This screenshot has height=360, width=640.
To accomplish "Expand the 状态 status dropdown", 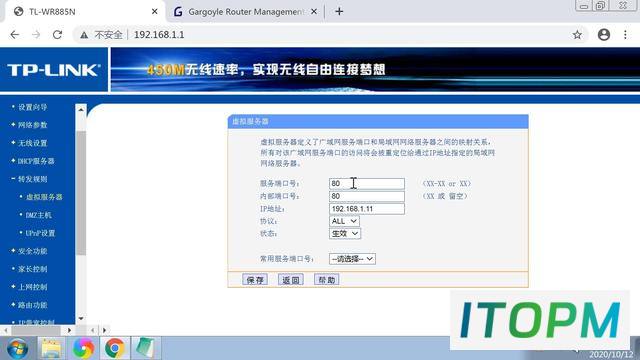I will 344,233.
